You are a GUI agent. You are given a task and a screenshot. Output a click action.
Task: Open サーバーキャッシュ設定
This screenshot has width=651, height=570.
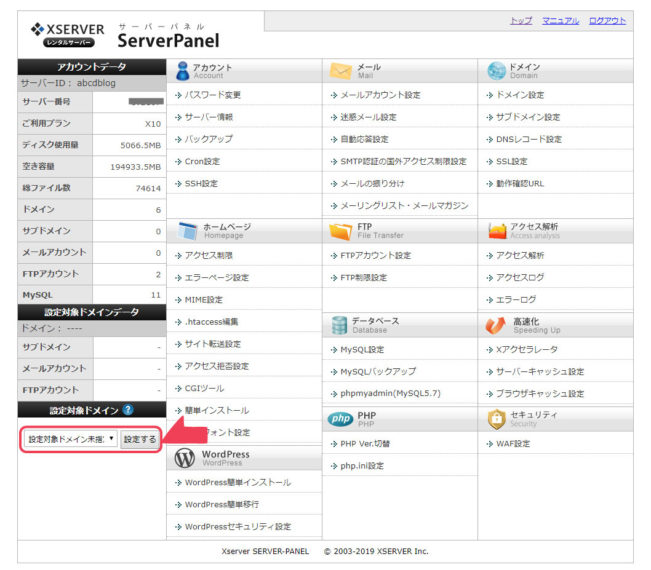click(x=540, y=372)
